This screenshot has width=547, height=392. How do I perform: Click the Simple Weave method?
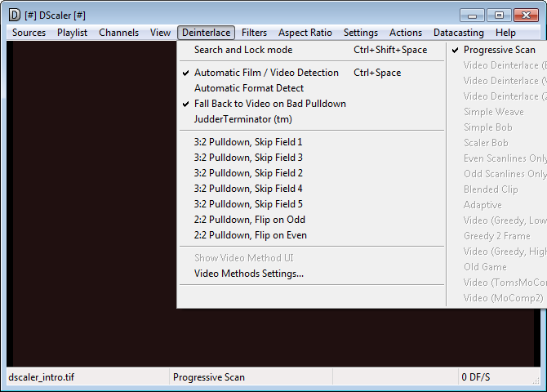(497, 112)
